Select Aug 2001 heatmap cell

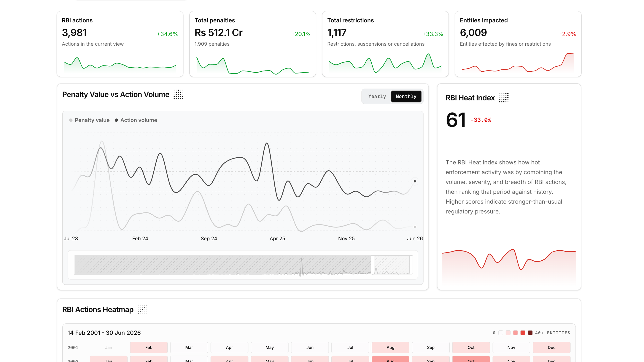pyautogui.click(x=390, y=347)
